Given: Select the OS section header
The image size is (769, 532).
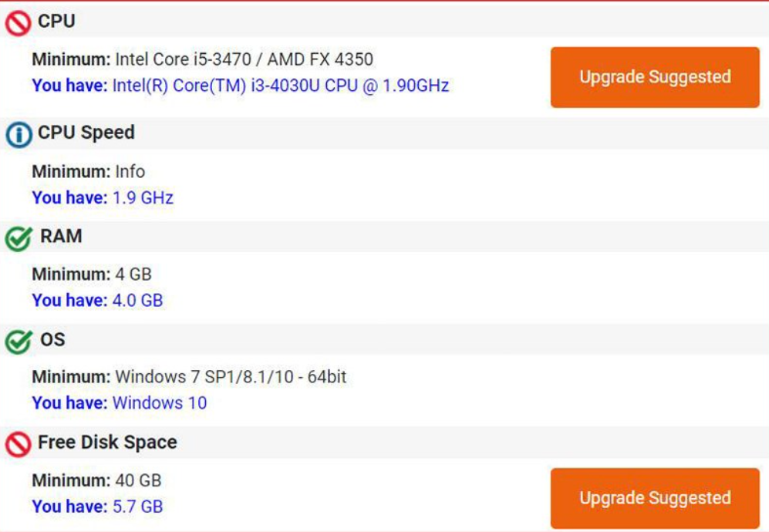Looking at the screenshot, I should point(384,339).
